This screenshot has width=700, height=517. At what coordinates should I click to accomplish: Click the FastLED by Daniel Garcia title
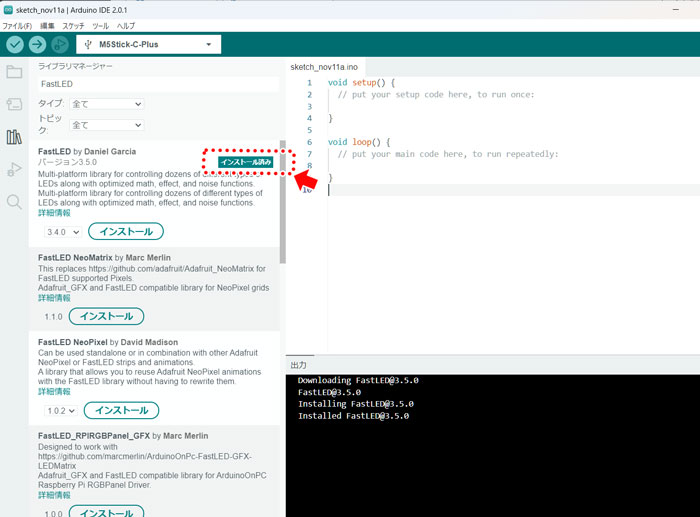[87, 151]
